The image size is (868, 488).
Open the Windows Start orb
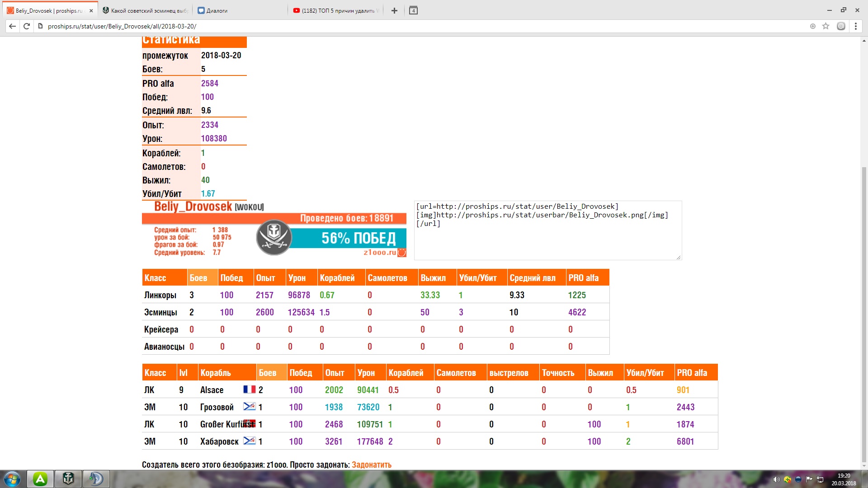pyautogui.click(x=12, y=479)
